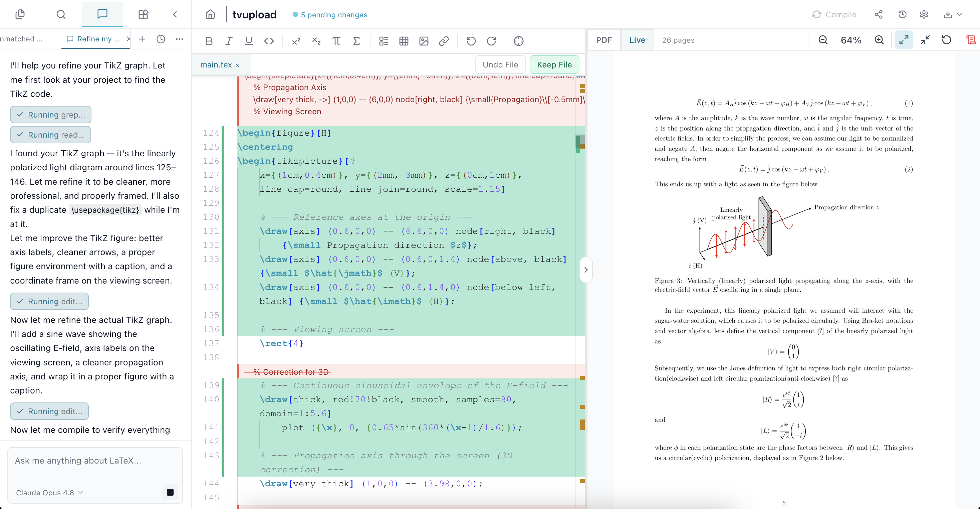Zoom in the PDF preview
Screen dimensions: 980x509
[x=879, y=40]
